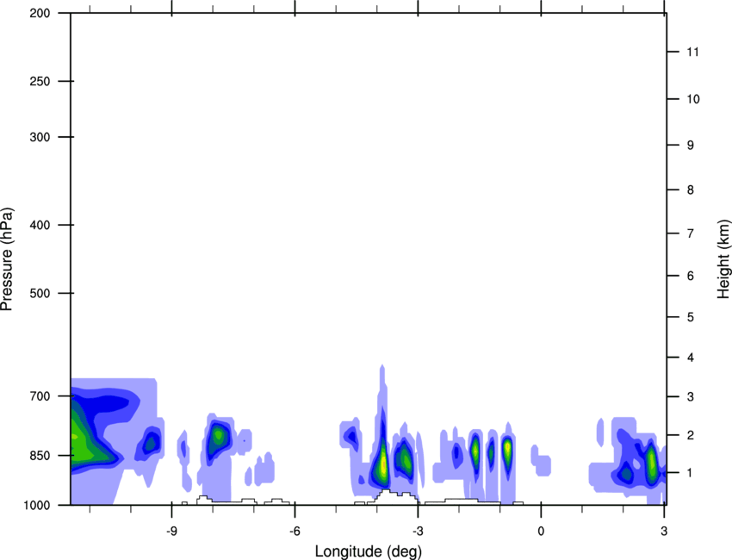Click the 3 km height tick label
Screen dimensions: 732x560
690,396
